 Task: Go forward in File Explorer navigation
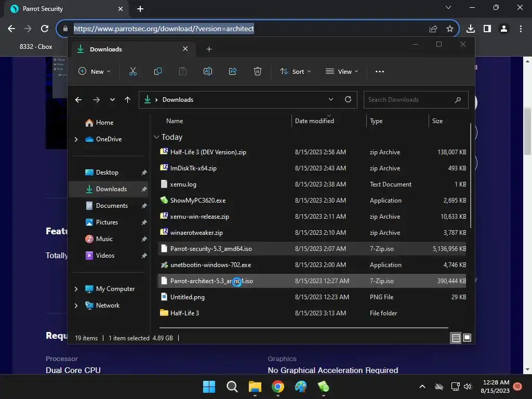[x=96, y=100]
